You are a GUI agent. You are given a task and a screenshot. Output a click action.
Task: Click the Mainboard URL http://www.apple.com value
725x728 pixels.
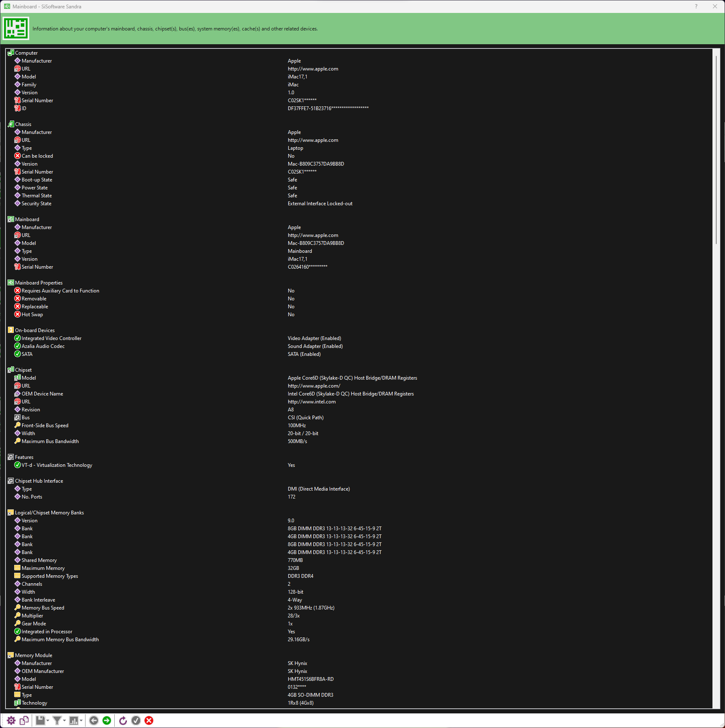[x=313, y=235]
